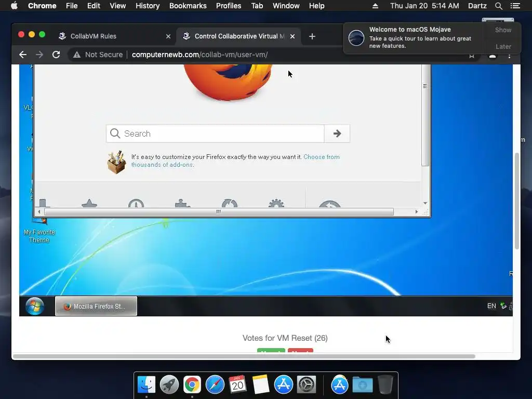
Task: Click the EN language indicator
Action: tap(491, 306)
